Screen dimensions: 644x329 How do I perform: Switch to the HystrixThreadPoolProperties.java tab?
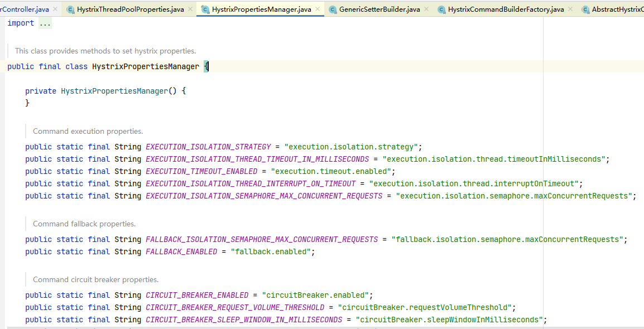click(130, 9)
